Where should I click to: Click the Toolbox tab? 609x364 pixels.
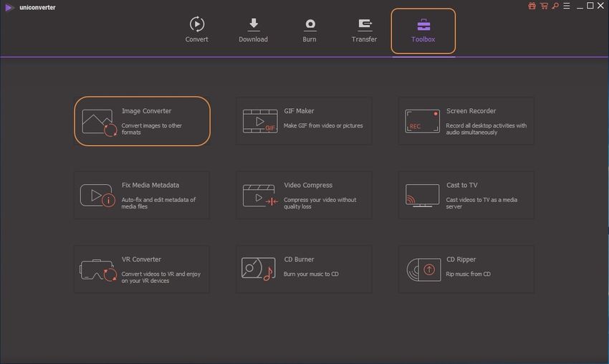click(x=423, y=30)
